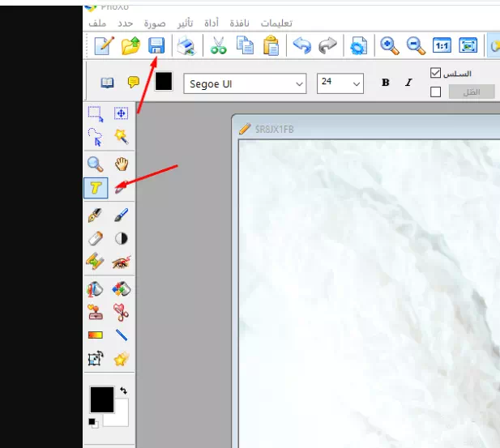This screenshot has height=448, width=500.
Task: Select the zoom magnifier tool in the toolbox
Action: coord(96,164)
